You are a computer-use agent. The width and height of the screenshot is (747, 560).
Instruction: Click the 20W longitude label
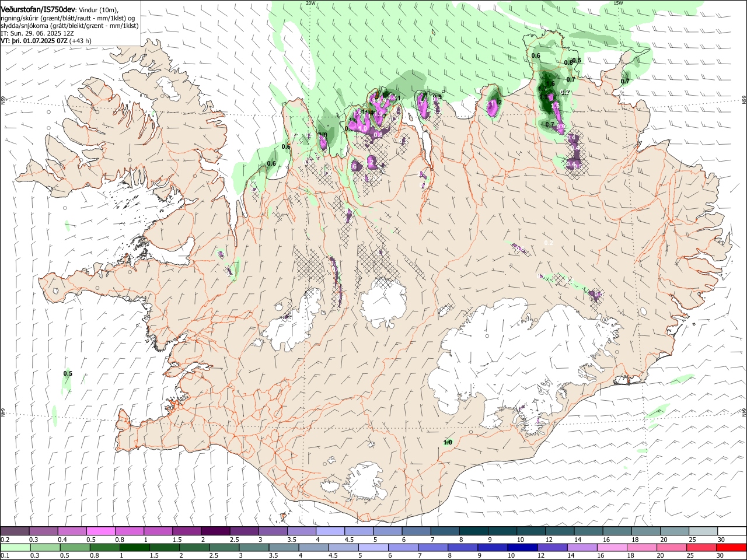point(310,3)
